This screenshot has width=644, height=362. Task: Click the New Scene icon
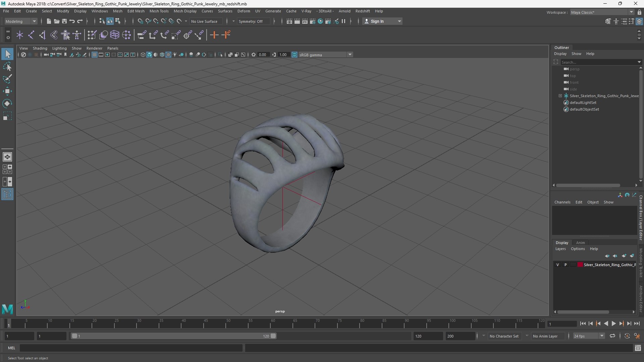[x=49, y=21]
